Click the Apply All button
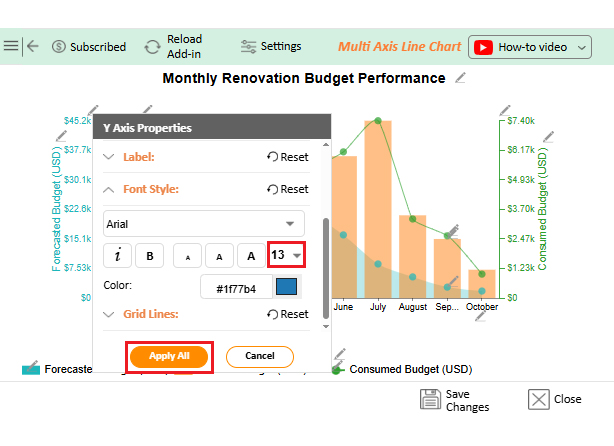 click(x=169, y=356)
